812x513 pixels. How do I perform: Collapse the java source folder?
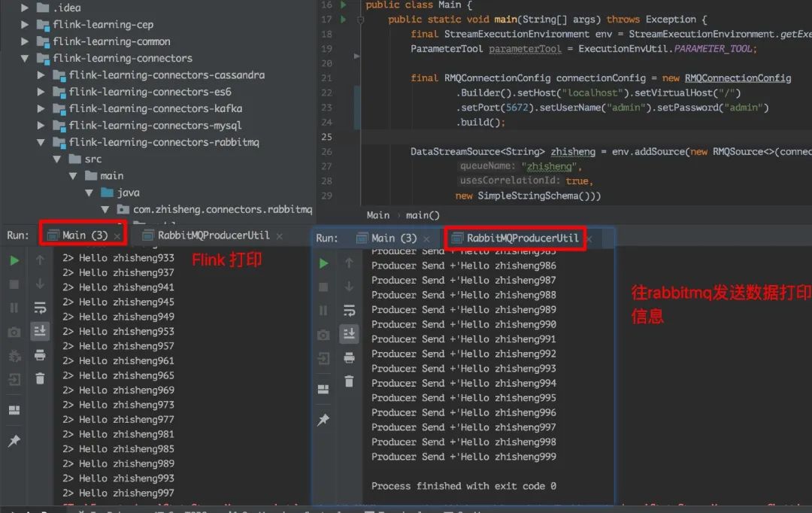point(89,193)
